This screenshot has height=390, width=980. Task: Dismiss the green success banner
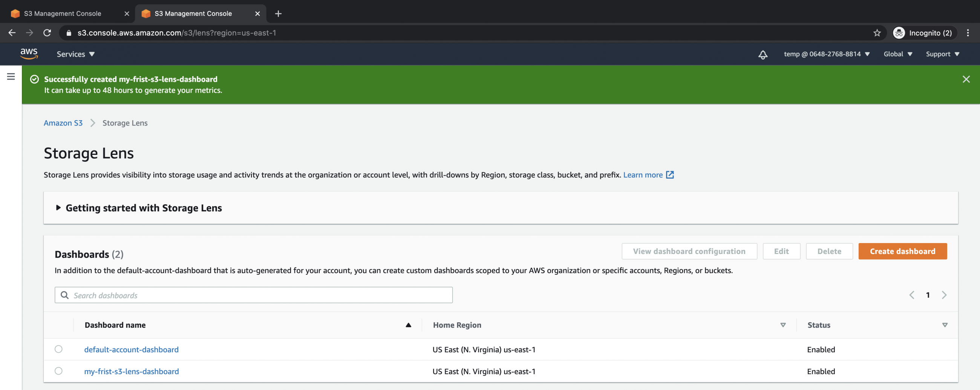[966, 79]
